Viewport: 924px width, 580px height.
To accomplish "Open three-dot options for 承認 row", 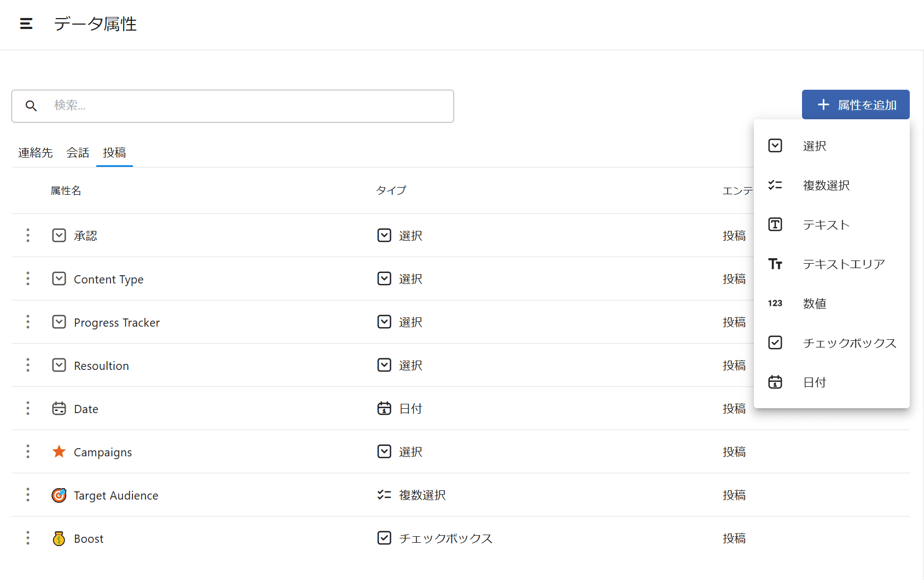I will pyautogui.click(x=28, y=235).
